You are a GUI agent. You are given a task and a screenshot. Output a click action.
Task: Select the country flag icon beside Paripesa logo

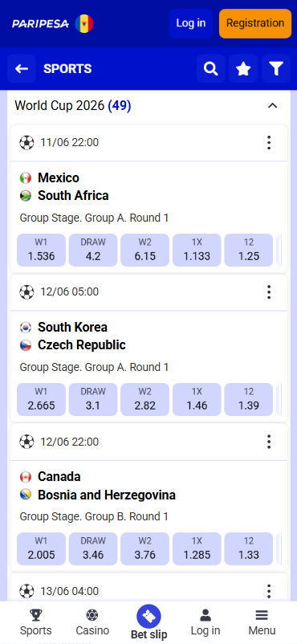click(x=84, y=24)
